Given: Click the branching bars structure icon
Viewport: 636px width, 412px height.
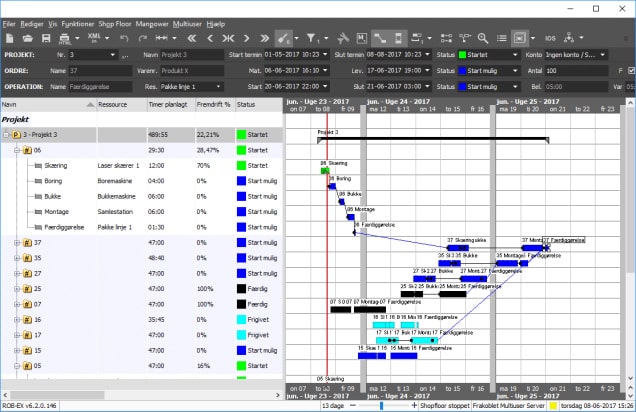Looking at the screenshot, I should [x=465, y=38].
